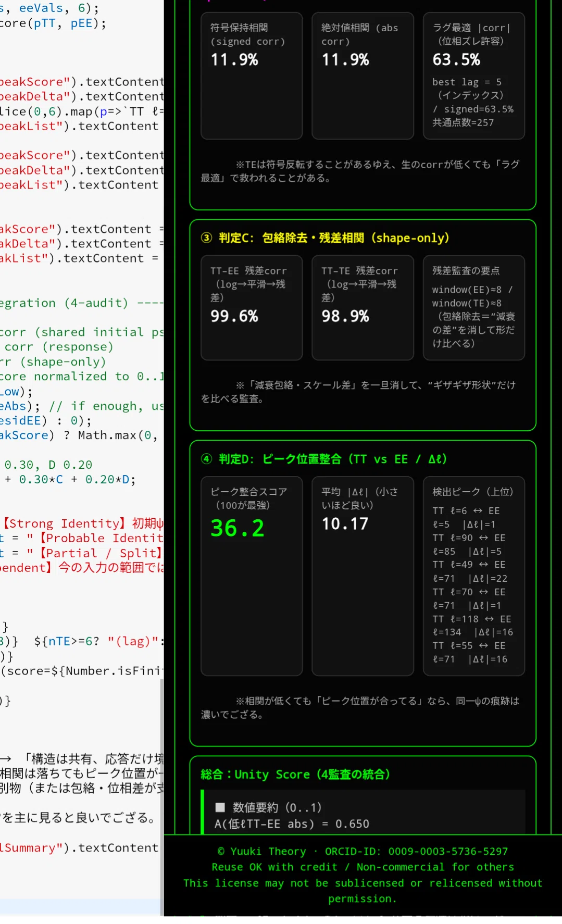
Task: Click the ④ 判定D heading
Action: pos(324,459)
